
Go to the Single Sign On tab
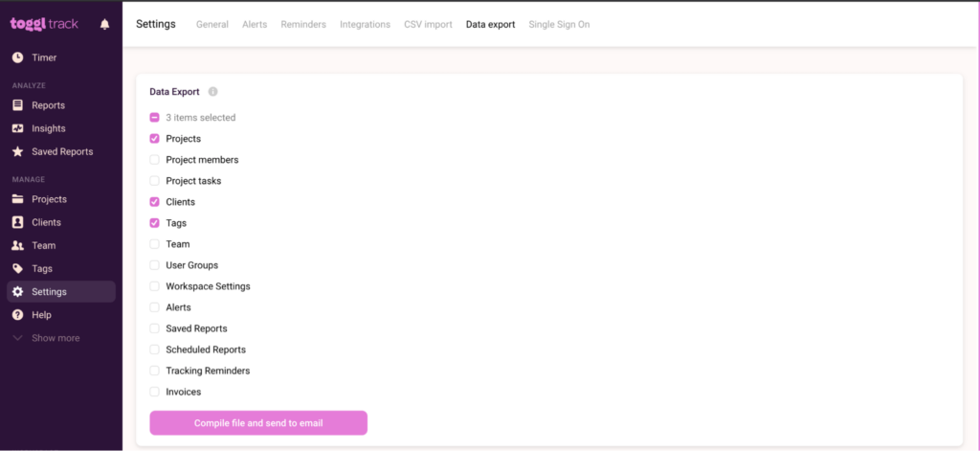[559, 24]
